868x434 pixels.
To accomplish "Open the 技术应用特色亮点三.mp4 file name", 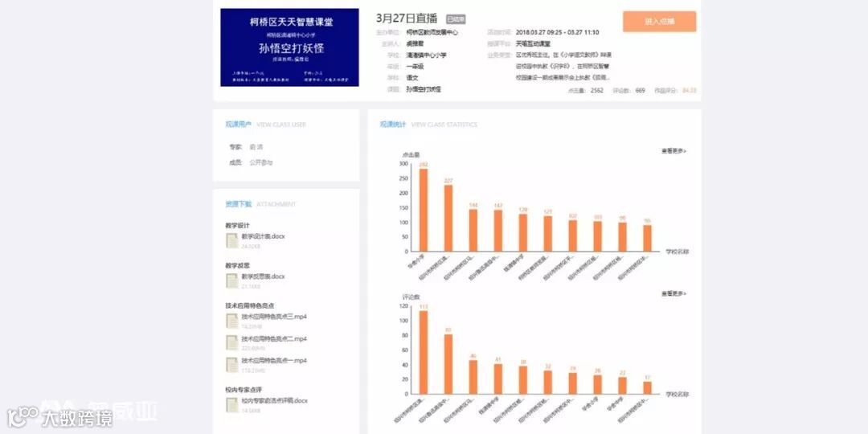I will click(275, 317).
